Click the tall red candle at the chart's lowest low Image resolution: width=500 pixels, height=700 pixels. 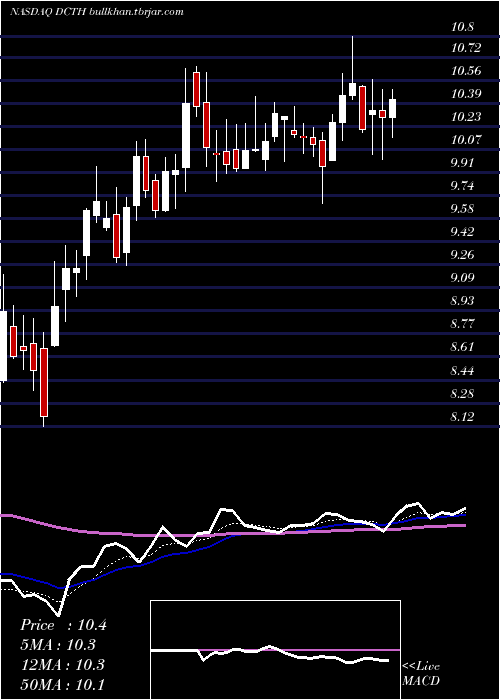[44, 383]
